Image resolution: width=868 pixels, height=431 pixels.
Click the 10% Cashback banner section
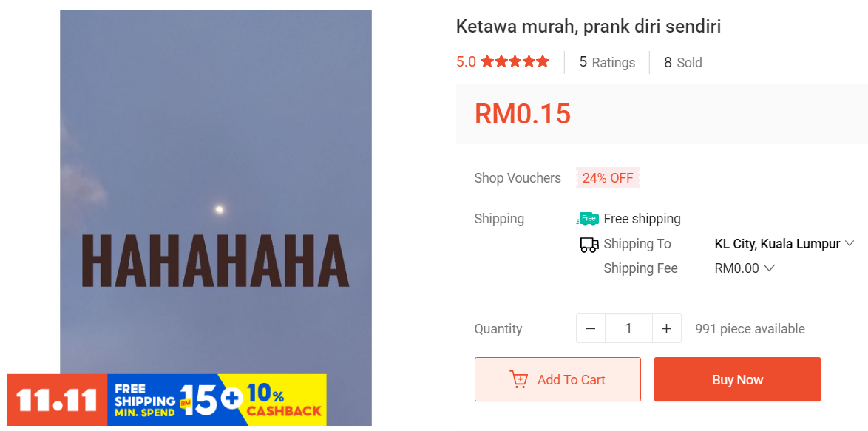coord(283,399)
